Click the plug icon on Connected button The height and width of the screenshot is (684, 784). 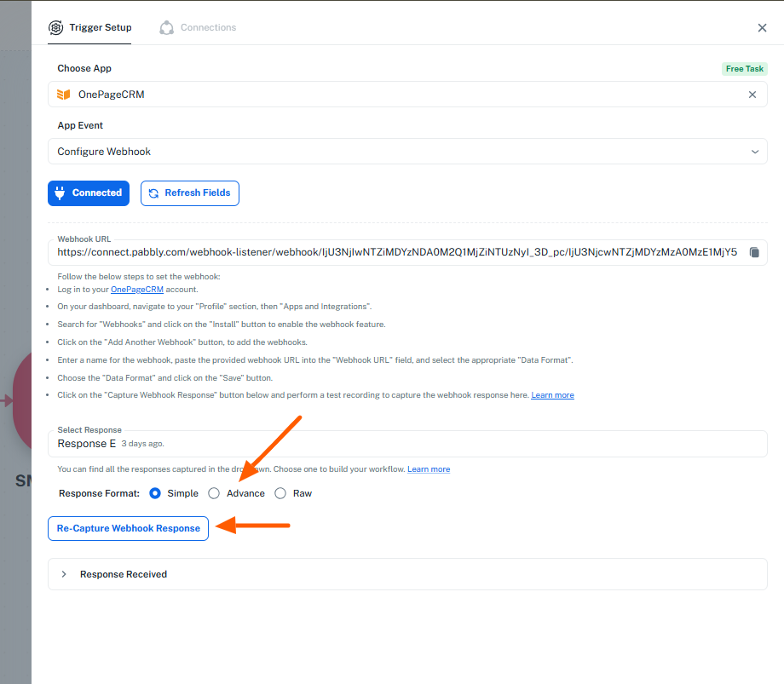click(60, 193)
